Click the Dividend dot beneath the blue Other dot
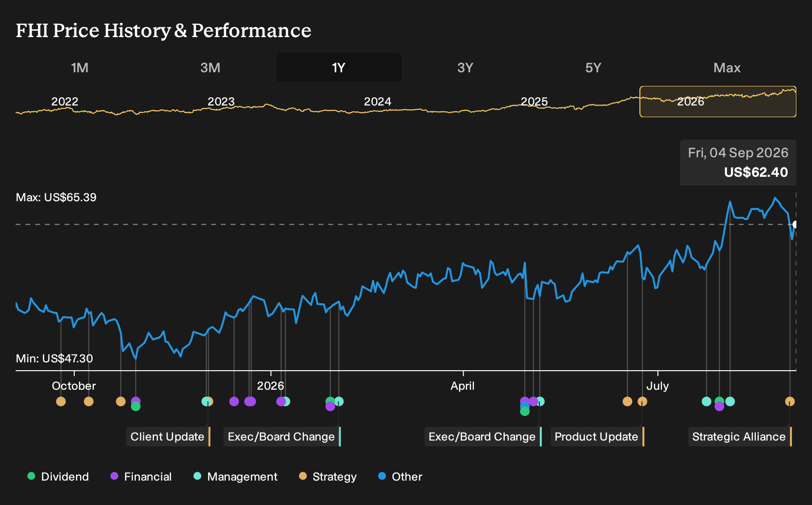 pos(525,412)
